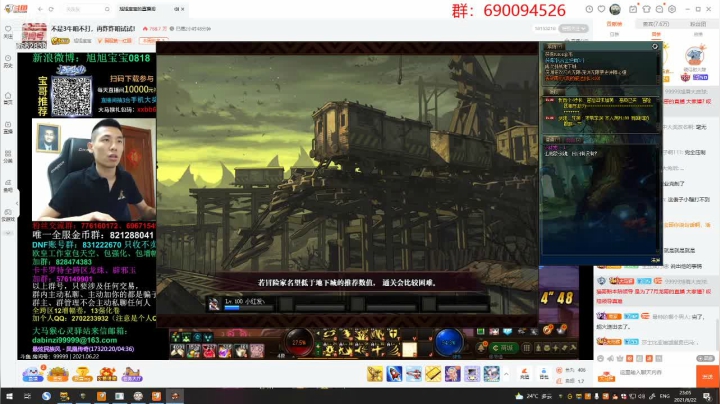Expand the bottom chevron in left sidebar
720x404 pixels.
pyautogui.click(x=8, y=233)
